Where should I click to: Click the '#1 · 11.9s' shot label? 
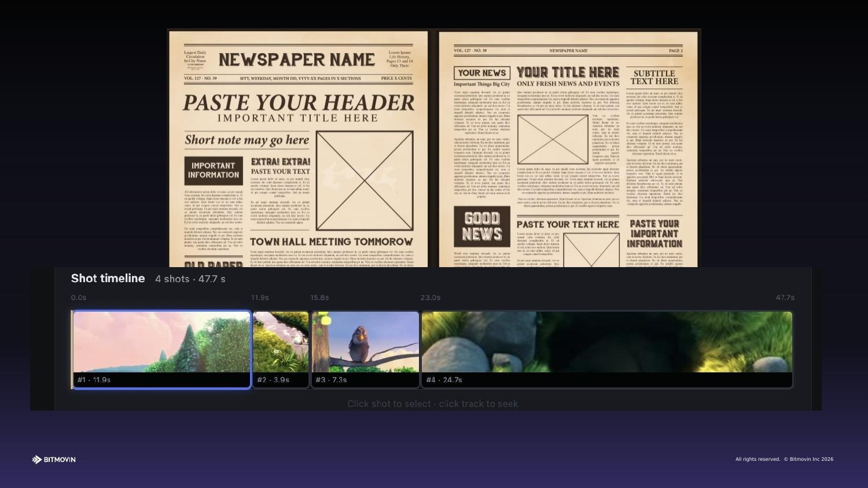[94, 380]
